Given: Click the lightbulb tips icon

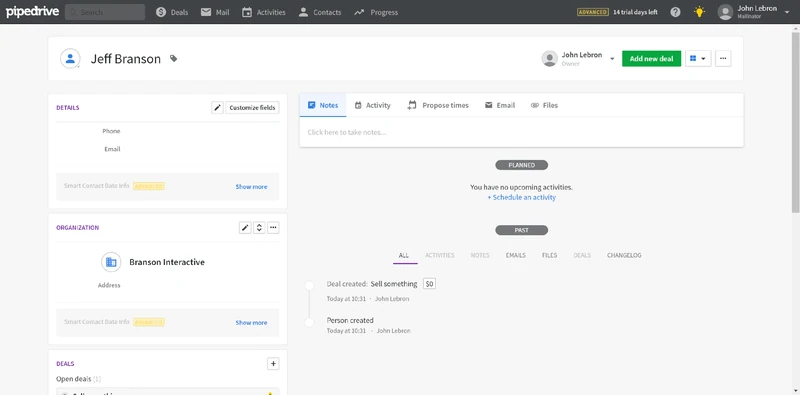Looking at the screenshot, I should [699, 12].
